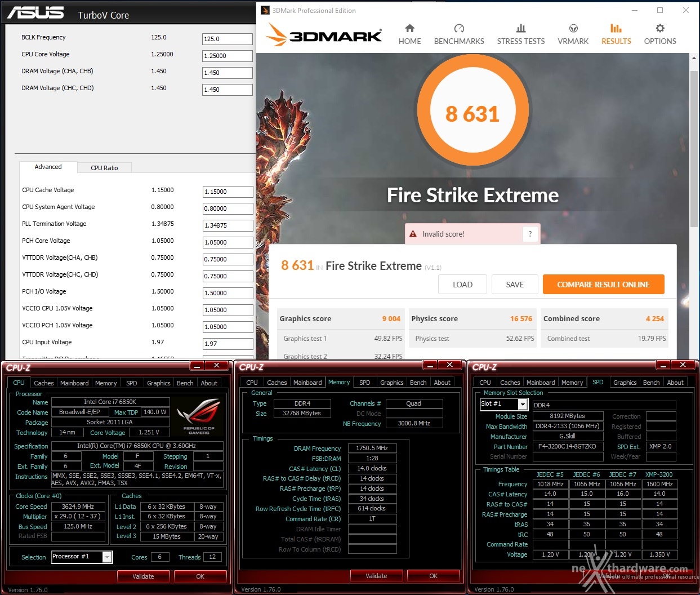Close the 3DMark window

coord(686,10)
